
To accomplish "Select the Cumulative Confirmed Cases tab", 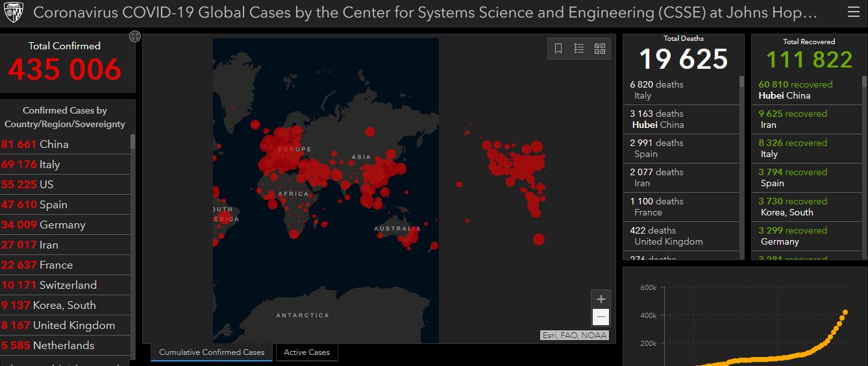I will point(212,352).
